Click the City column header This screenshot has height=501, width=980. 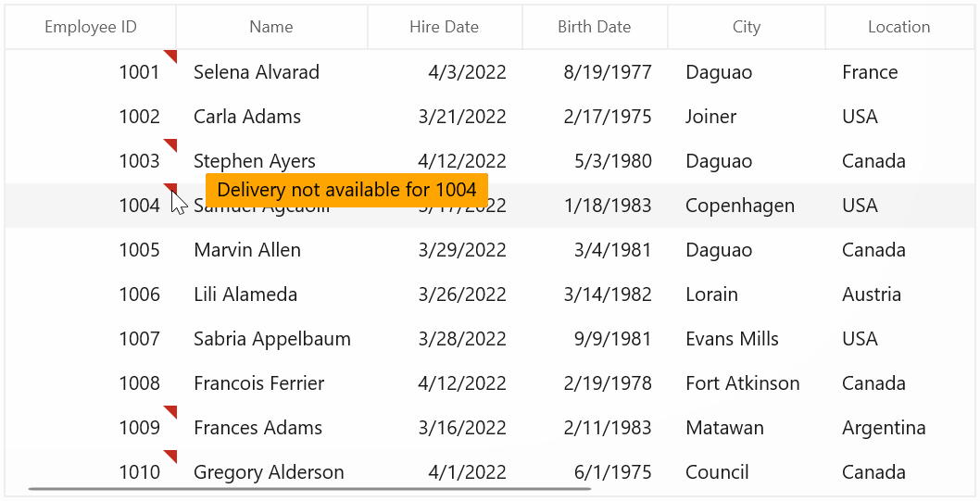[747, 27]
